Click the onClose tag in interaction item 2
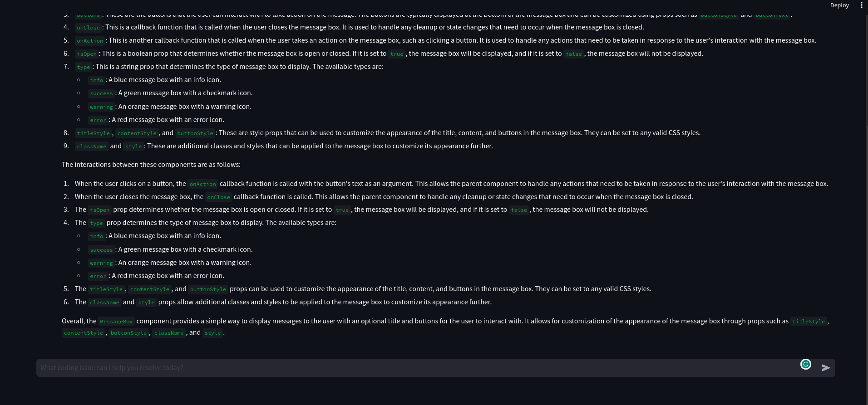Screen dimensions: 868x405 tap(218, 197)
